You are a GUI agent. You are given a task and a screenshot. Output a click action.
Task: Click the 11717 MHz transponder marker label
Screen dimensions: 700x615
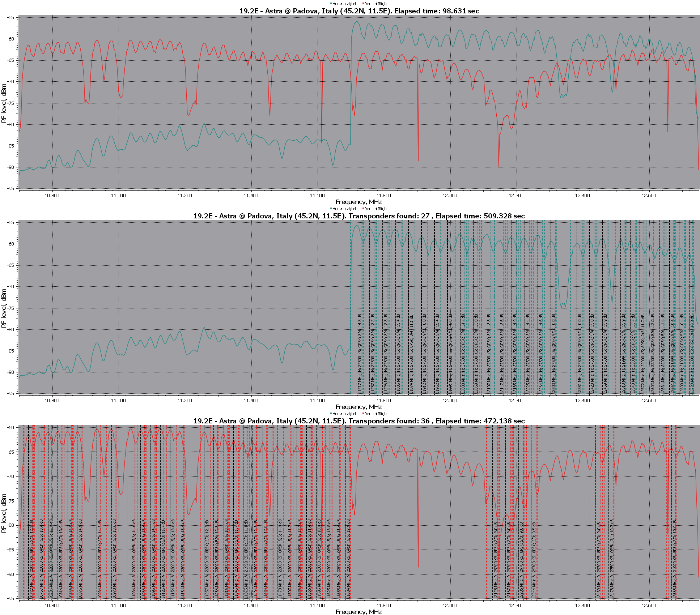[x=360, y=354]
